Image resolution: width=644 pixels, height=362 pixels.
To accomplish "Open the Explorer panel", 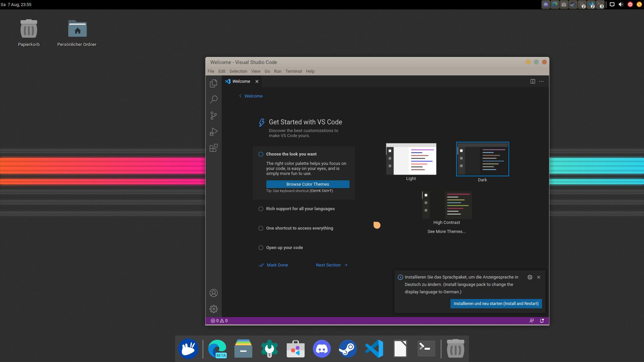I will coord(214,83).
